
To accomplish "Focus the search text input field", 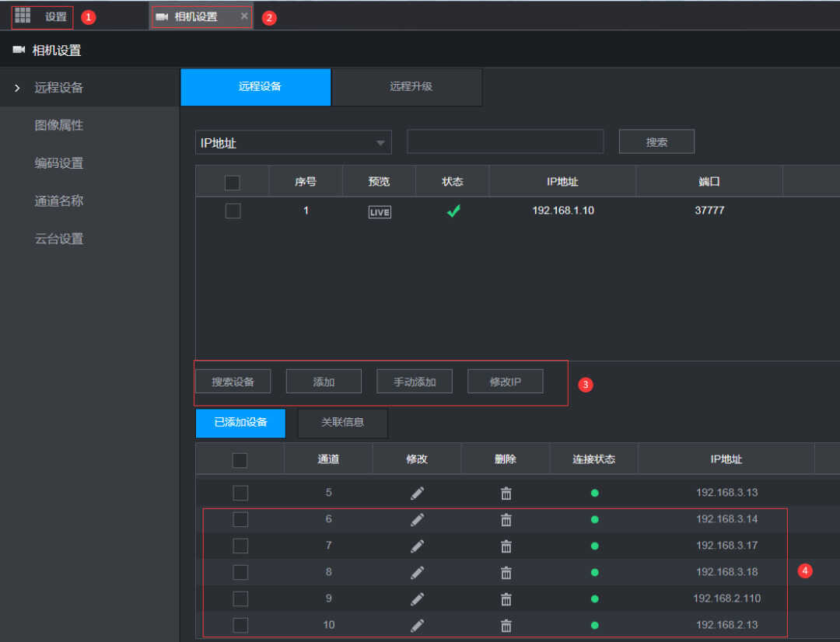I will click(x=506, y=141).
